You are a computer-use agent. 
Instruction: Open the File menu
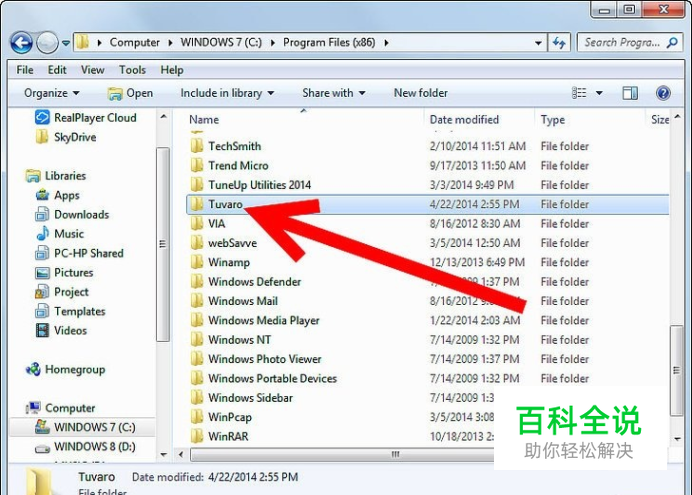pos(25,70)
